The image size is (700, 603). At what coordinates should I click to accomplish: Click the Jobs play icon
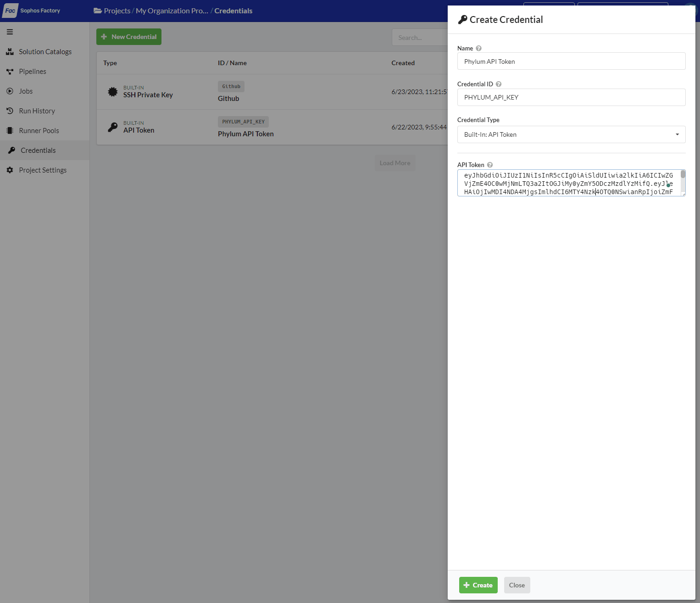tap(10, 91)
